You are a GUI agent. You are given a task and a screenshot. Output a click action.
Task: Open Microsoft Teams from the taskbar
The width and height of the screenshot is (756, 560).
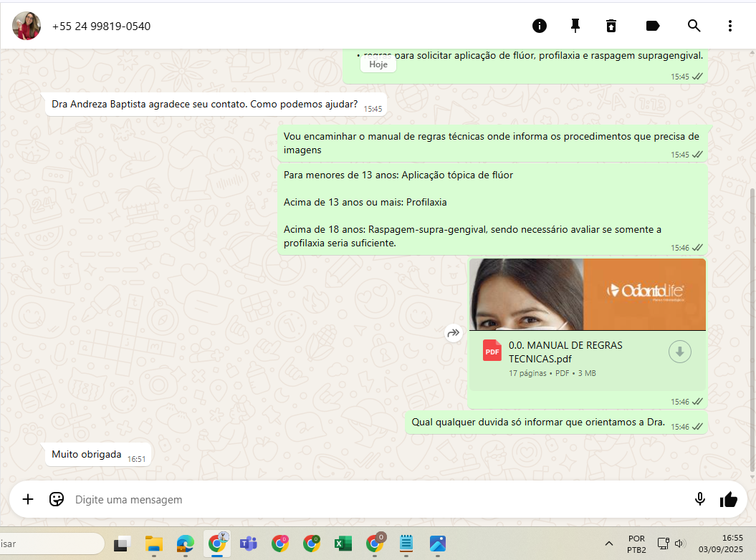(x=249, y=544)
